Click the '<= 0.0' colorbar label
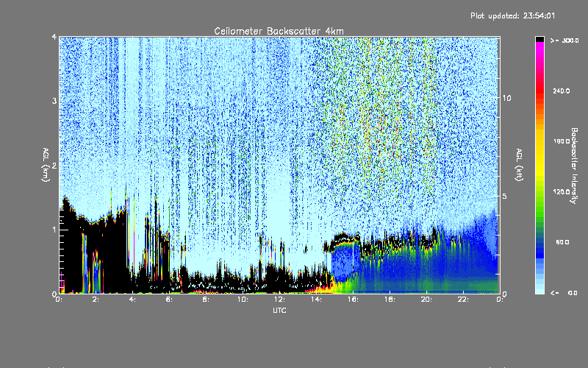Screen dimensions: 588x368 564,293
